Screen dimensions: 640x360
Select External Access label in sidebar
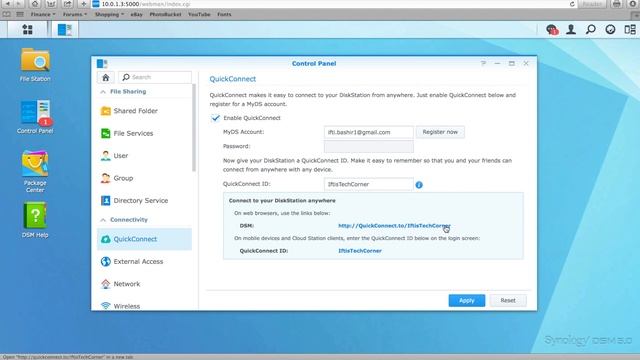pyautogui.click(x=138, y=261)
